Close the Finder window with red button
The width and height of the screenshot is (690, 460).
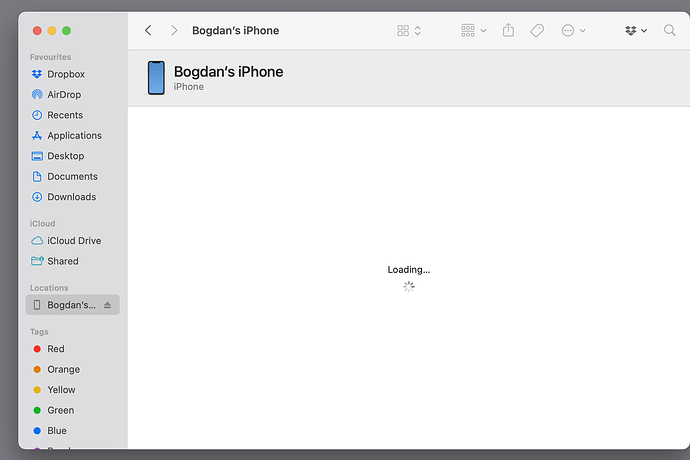37,30
